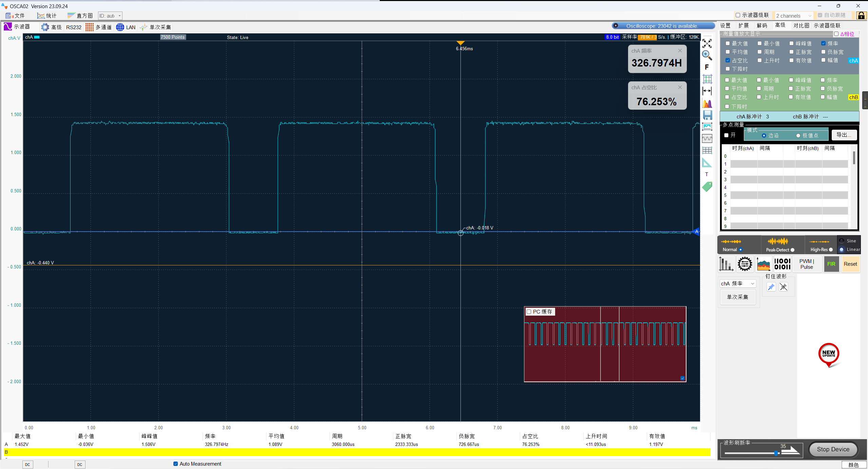Open the data table icon
The width and height of the screenshot is (868, 469).
coord(707,150)
